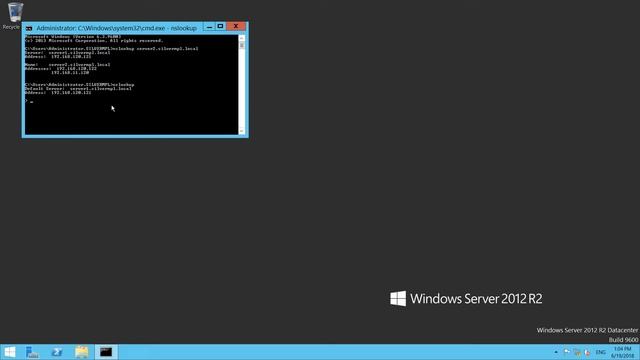Open the taskbar clock and date

point(622,352)
